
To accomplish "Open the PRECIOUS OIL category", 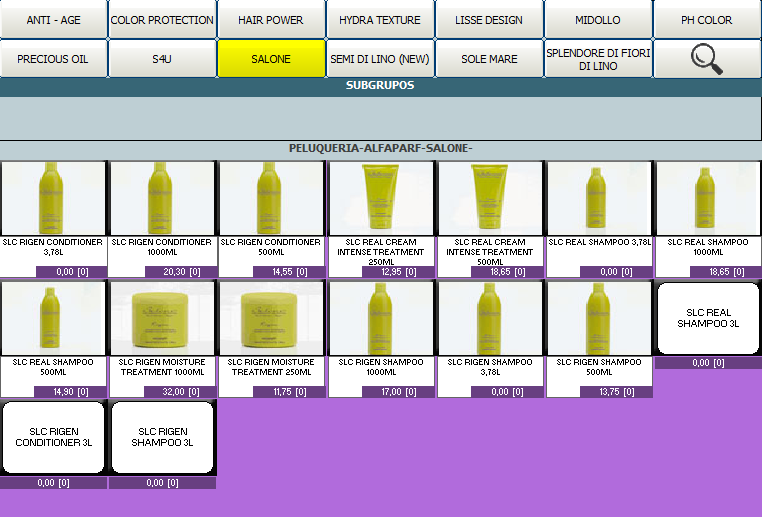I will pos(53,59).
